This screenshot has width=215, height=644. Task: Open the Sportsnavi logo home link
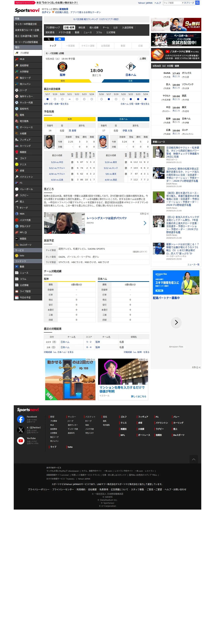coord(27,10)
